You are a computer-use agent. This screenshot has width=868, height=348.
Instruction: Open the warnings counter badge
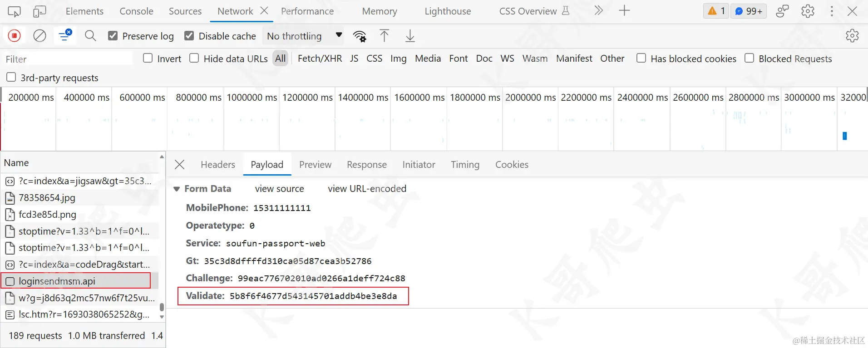(716, 11)
